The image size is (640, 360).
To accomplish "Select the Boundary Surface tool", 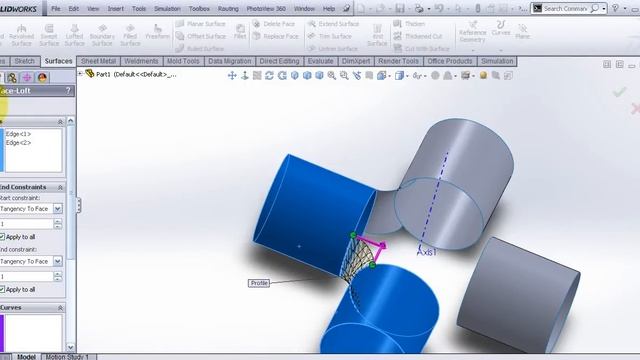I will coord(102,35).
